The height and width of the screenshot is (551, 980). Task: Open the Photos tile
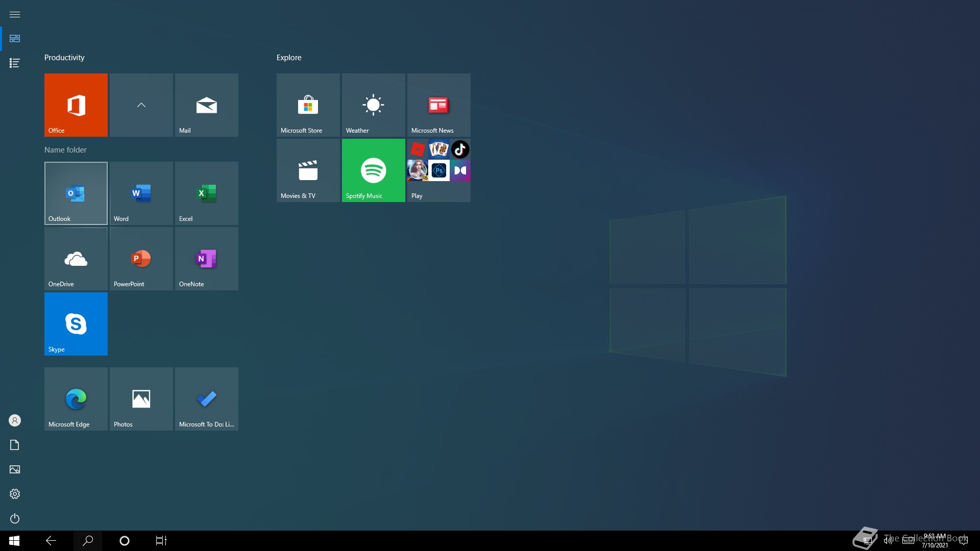(141, 399)
